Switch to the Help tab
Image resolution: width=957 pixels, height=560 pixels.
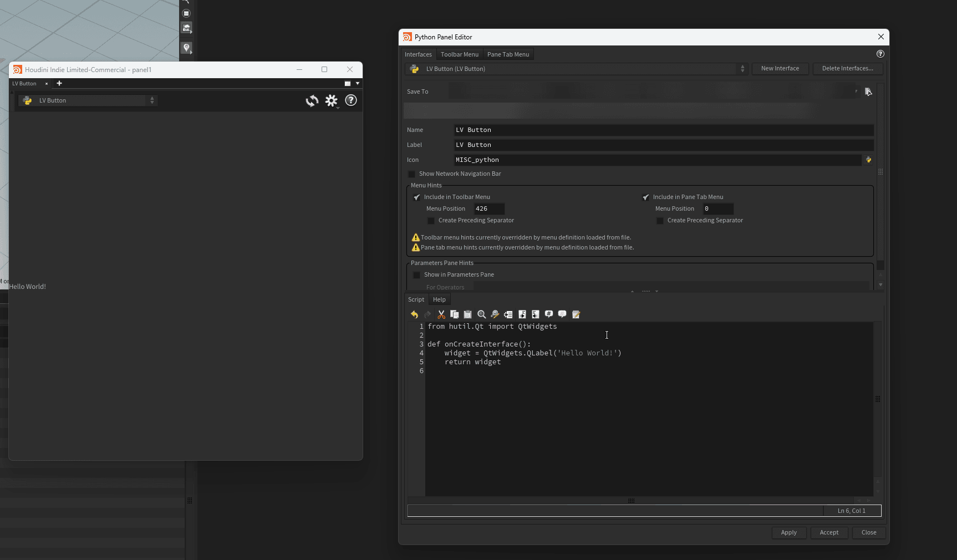click(439, 299)
